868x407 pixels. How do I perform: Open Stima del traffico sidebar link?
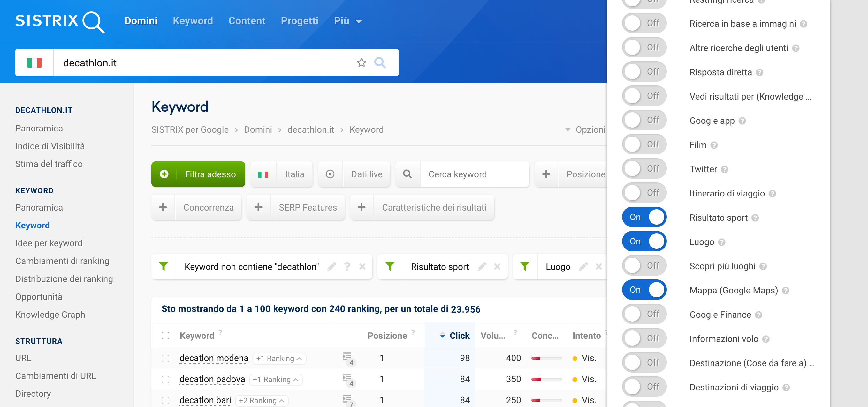49,164
